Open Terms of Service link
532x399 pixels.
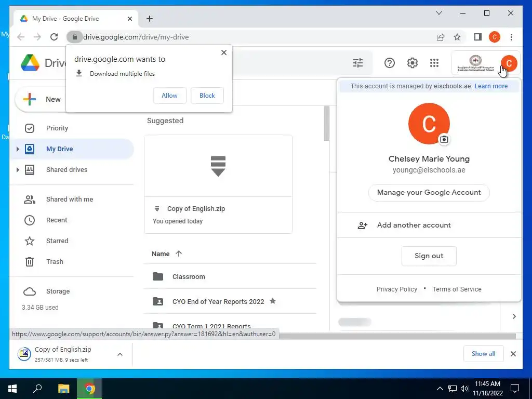[457, 289]
